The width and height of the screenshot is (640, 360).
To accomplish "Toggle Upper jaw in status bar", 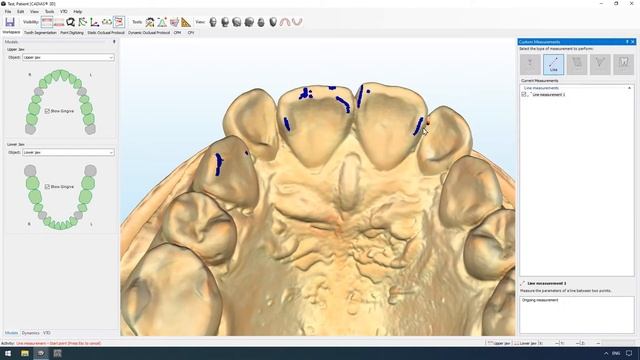I will tap(499, 343).
